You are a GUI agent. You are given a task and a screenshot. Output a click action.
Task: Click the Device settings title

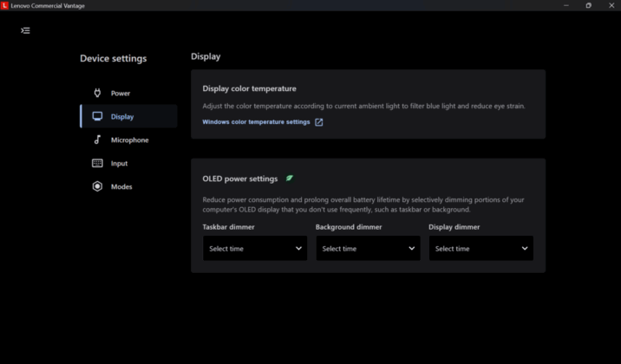pyautogui.click(x=114, y=59)
